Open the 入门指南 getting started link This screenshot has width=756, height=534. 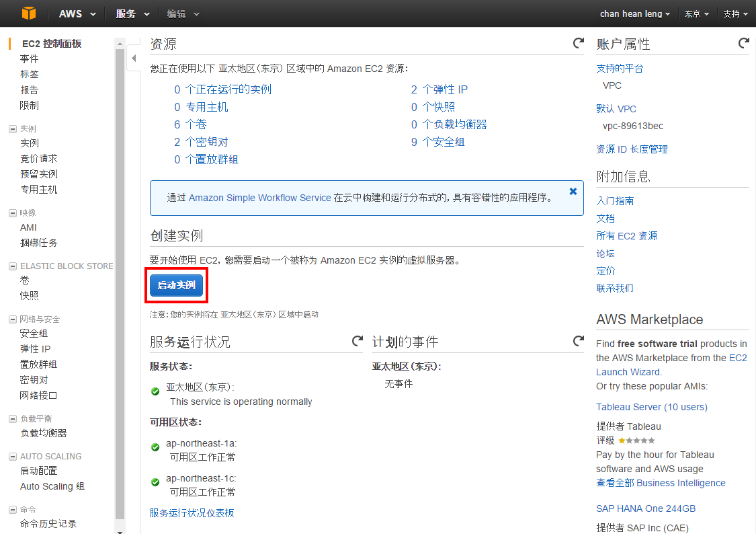click(615, 201)
